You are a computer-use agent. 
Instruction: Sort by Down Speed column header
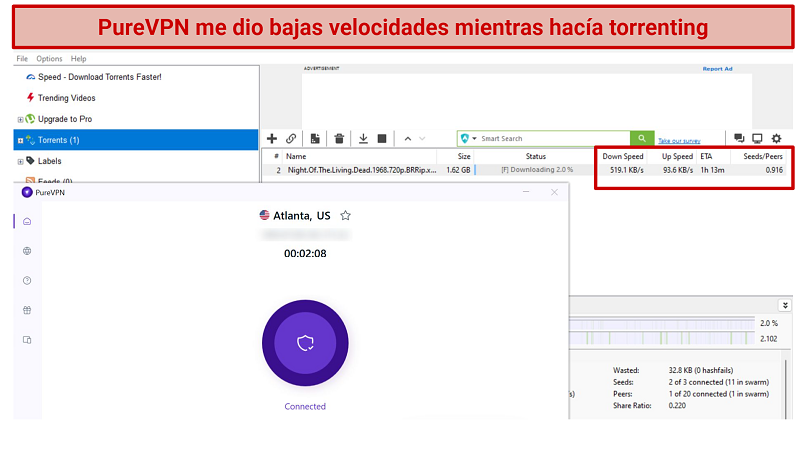622,156
